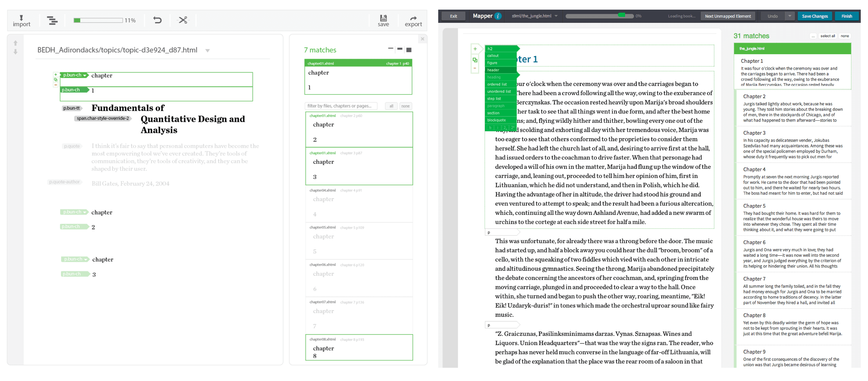The height and width of the screenshot is (381, 868).
Task: Click the filter by files input field
Action: (x=340, y=106)
